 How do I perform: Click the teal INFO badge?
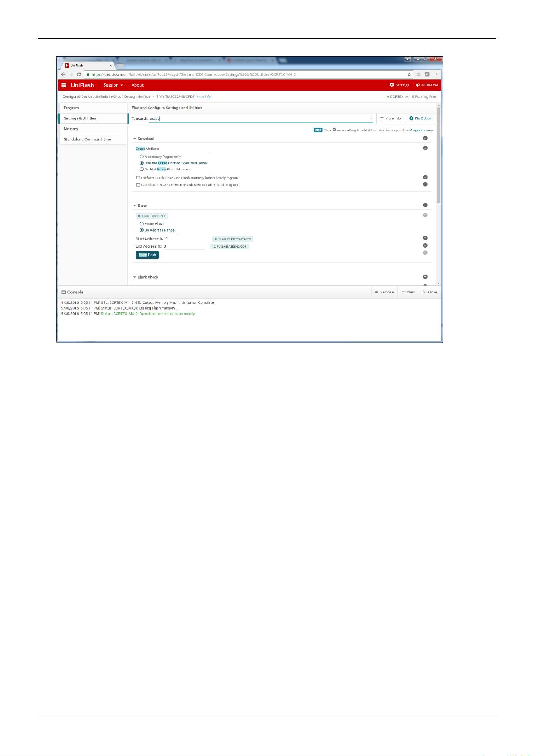point(318,130)
